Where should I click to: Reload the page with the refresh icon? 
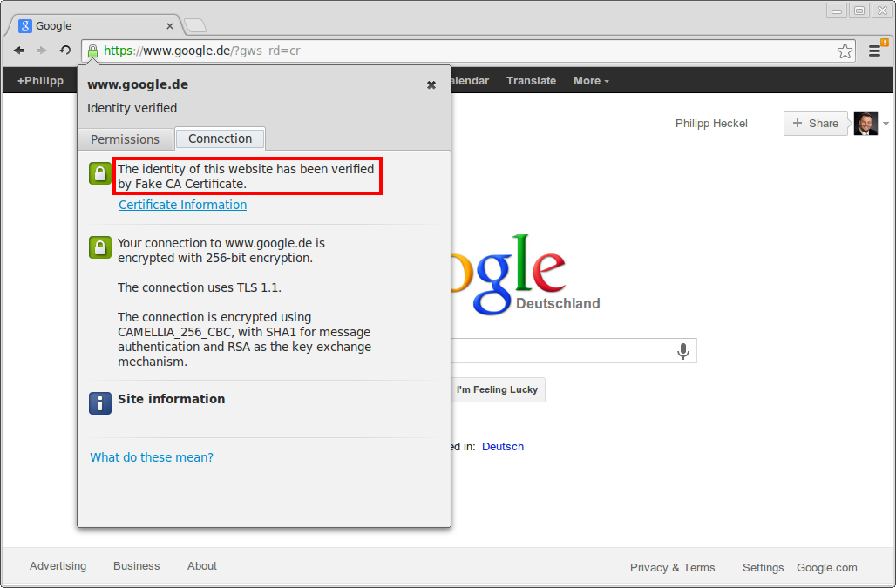tap(65, 51)
